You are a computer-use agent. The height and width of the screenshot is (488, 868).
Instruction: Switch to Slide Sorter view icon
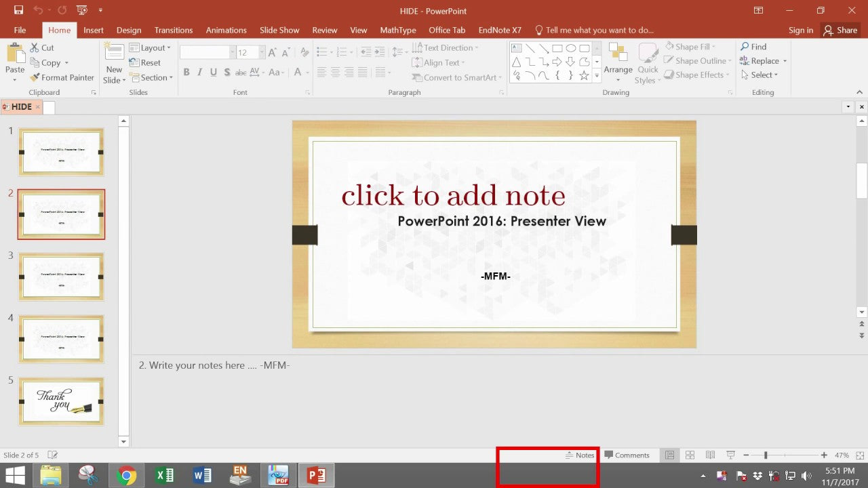click(690, 455)
